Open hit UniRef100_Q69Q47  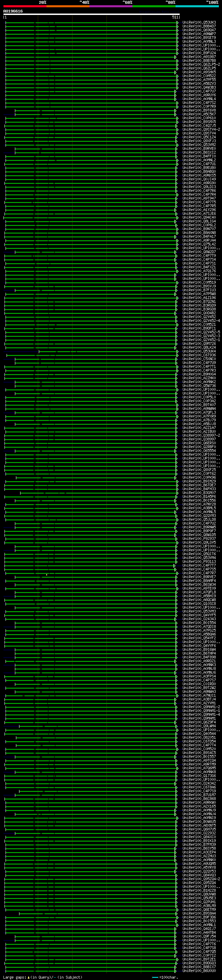[199, 30]
